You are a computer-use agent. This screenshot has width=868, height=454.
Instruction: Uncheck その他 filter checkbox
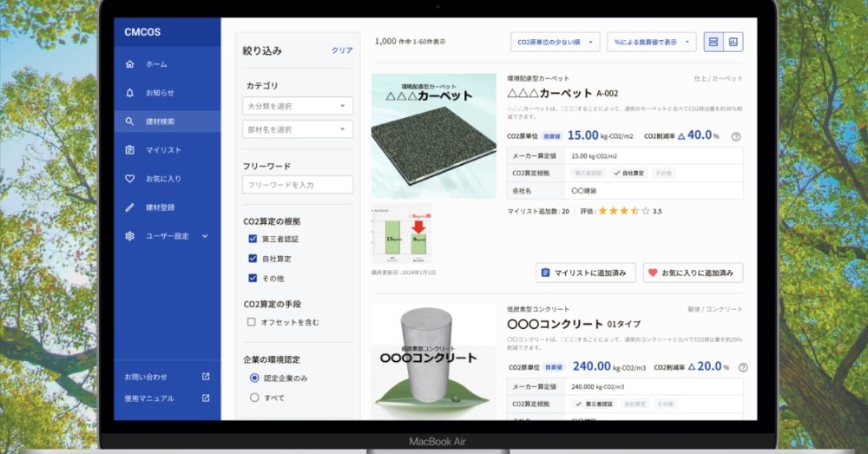pos(253,278)
